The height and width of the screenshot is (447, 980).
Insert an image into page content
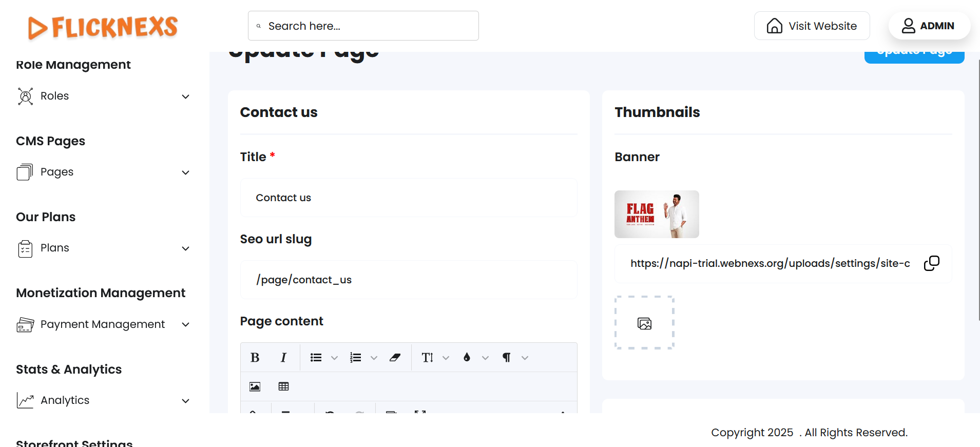point(255,386)
